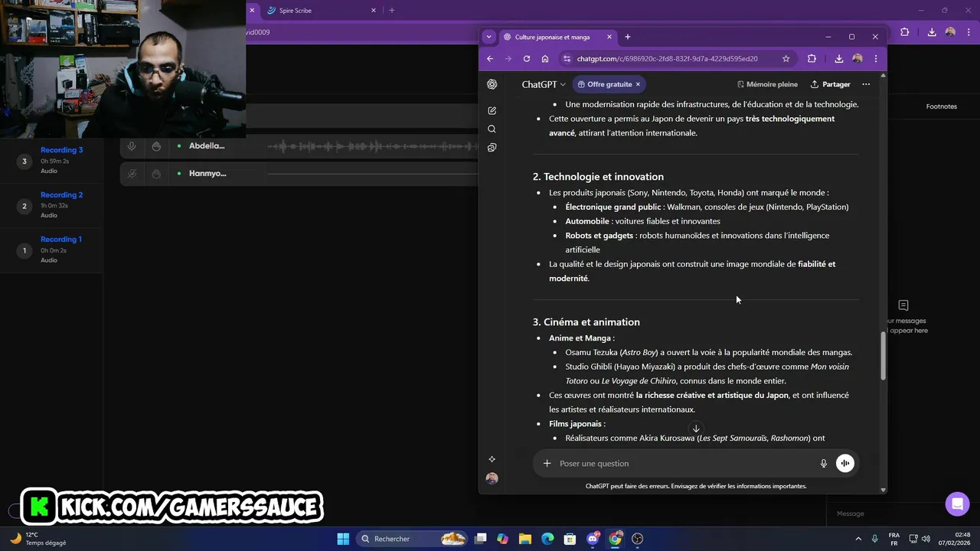Open downloads in the background browser window

pos(932,32)
